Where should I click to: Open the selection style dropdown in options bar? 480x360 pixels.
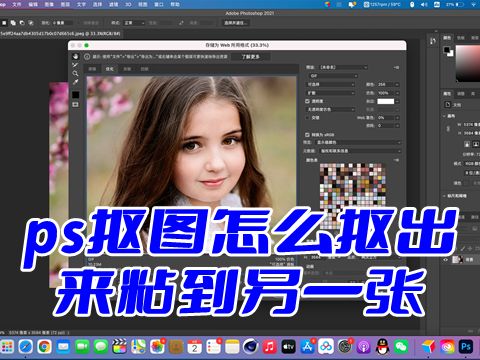(134, 23)
